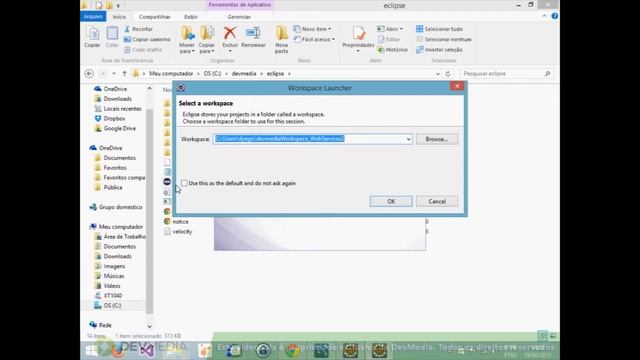Click the Browse... button
The image size is (640, 360).
tap(437, 139)
